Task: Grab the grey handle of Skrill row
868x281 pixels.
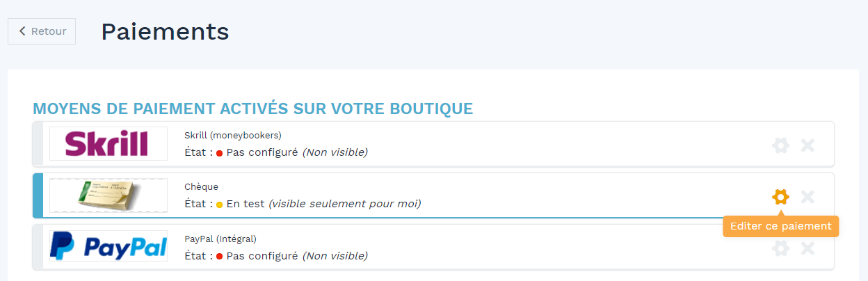Action: tap(38, 144)
